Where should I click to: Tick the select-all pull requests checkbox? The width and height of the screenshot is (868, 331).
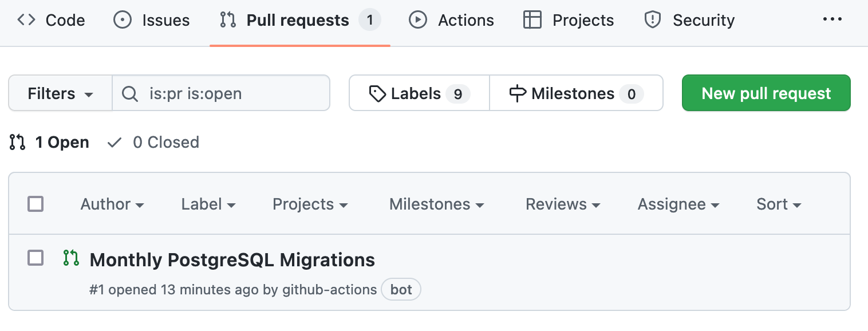[35, 204]
